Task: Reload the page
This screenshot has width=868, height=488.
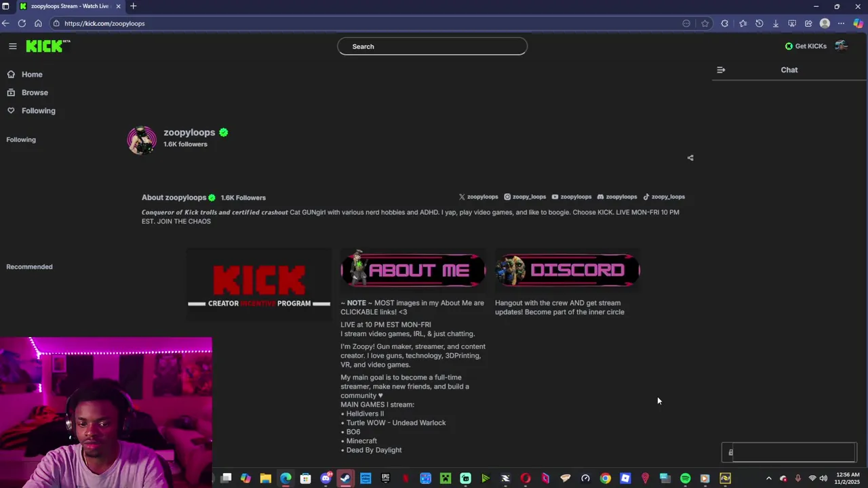Action: [x=22, y=23]
